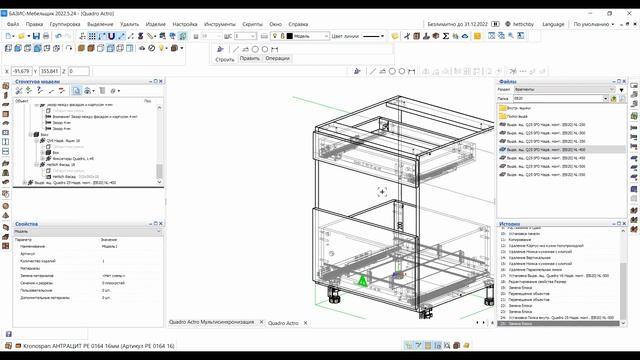Open the Скрипты menu
This screenshot has height=360, width=640.
click(252, 24)
